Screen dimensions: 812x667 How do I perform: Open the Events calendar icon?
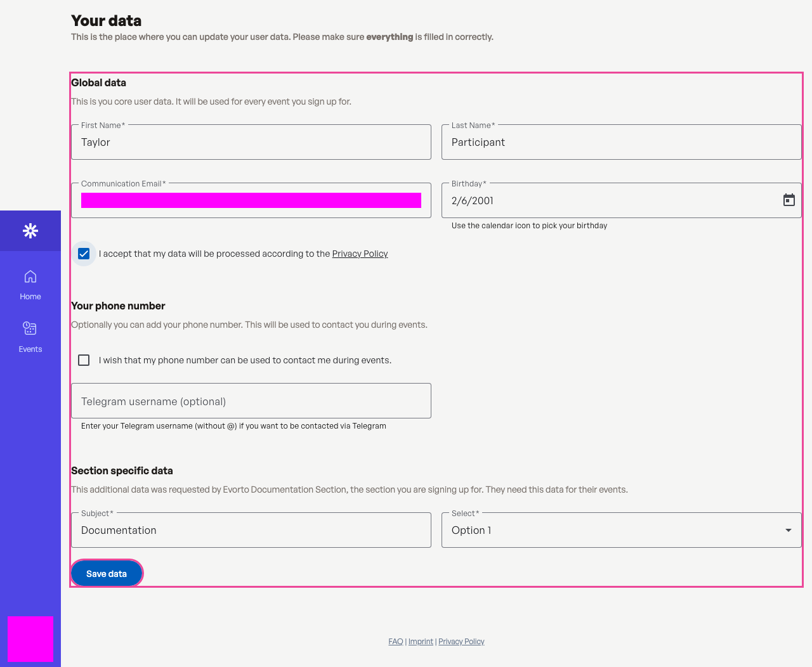[30, 328]
